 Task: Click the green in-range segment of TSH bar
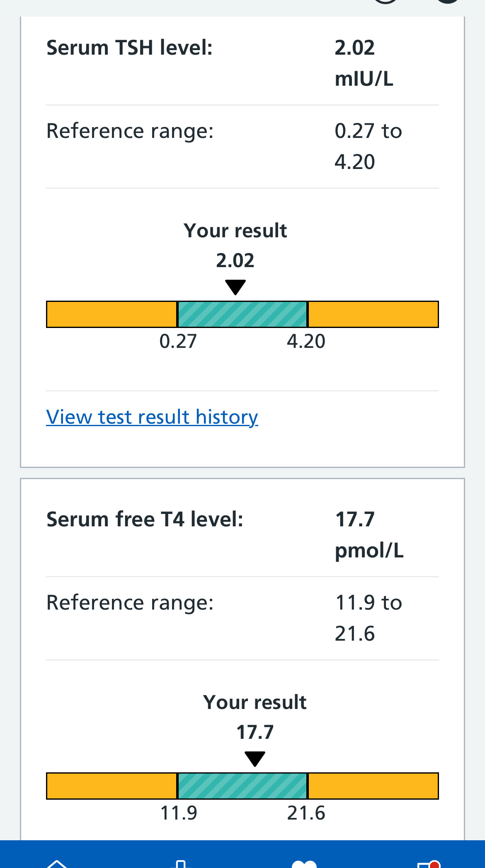point(243,314)
